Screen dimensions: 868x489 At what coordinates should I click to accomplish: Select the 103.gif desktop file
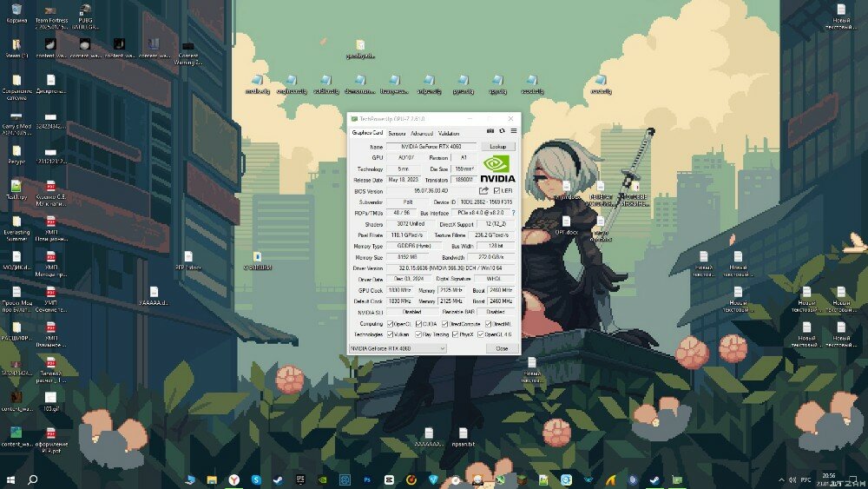(x=51, y=401)
